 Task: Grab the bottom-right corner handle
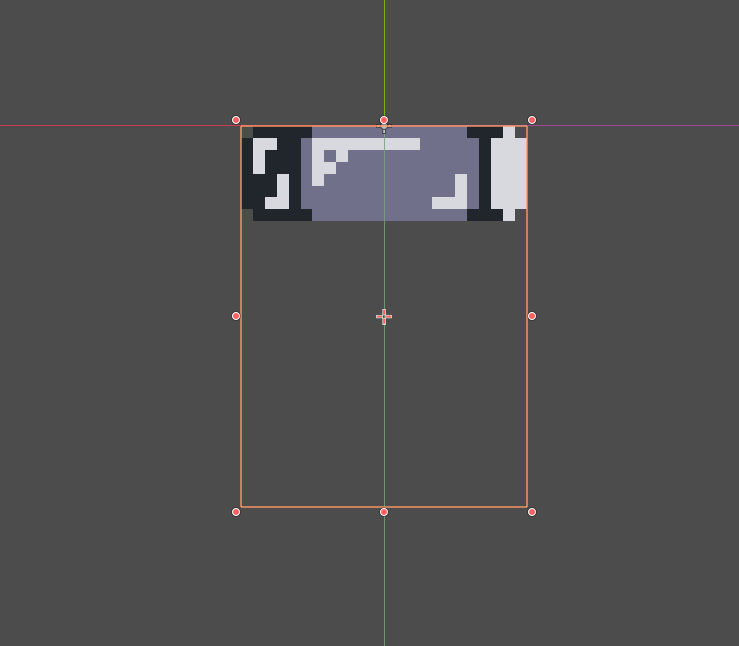click(532, 512)
